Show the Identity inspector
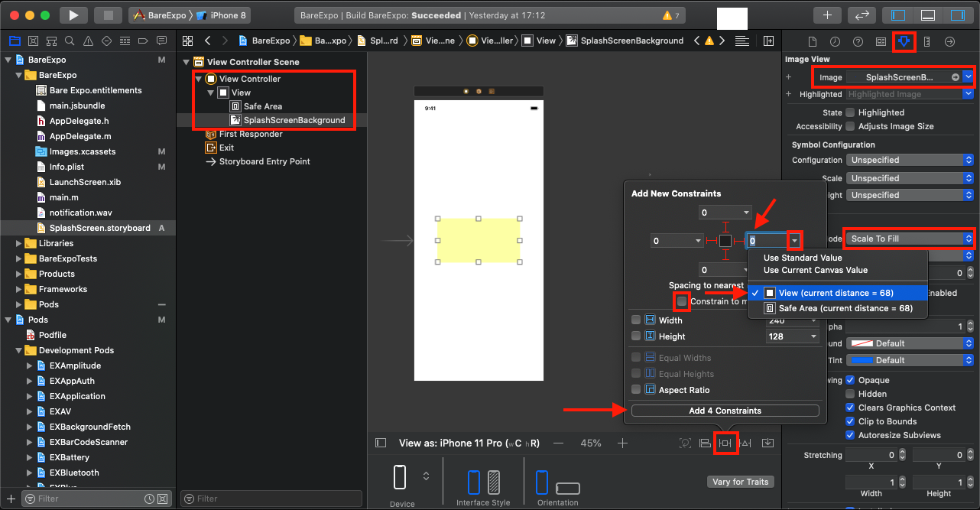The width and height of the screenshot is (980, 510). click(881, 41)
